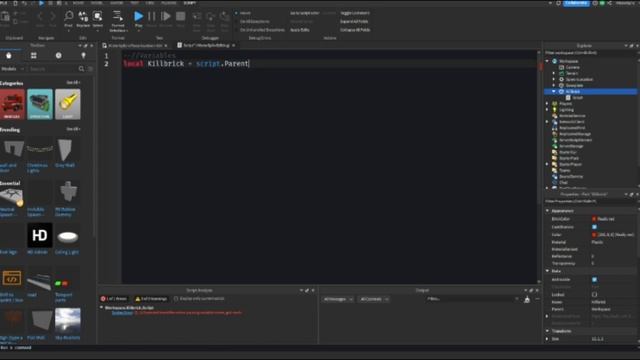The height and width of the screenshot is (360, 640).
Task: Open the All Contexts dropdown in Output
Action: click(x=374, y=299)
